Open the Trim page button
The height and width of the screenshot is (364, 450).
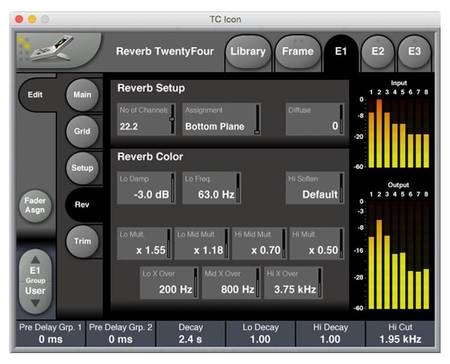82,241
